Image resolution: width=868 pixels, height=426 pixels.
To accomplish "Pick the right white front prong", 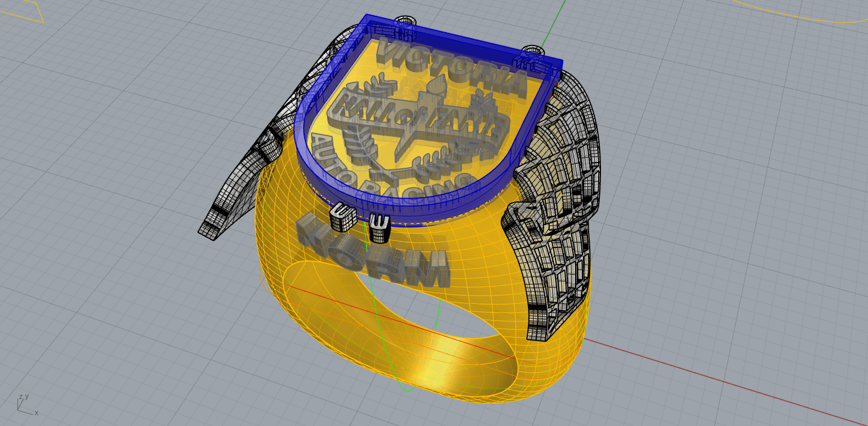I will pos(379,228).
